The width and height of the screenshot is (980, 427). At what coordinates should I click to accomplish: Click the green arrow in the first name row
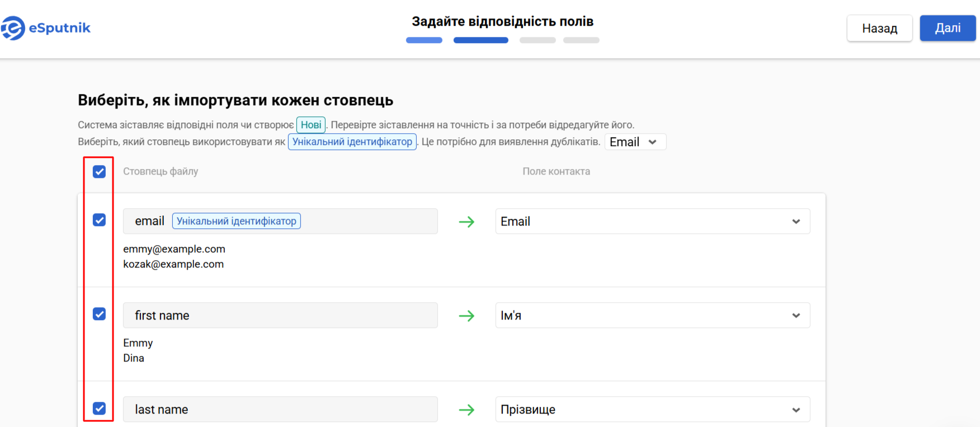pyautogui.click(x=467, y=316)
